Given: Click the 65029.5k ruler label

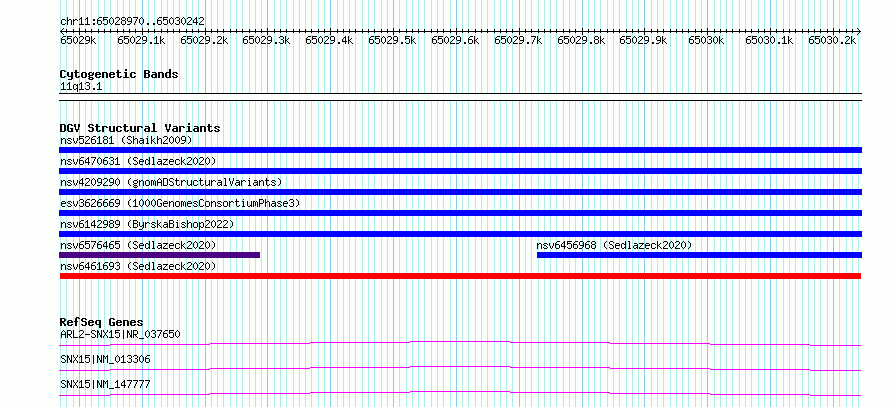Looking at the screenshot, I should [392, 40].
